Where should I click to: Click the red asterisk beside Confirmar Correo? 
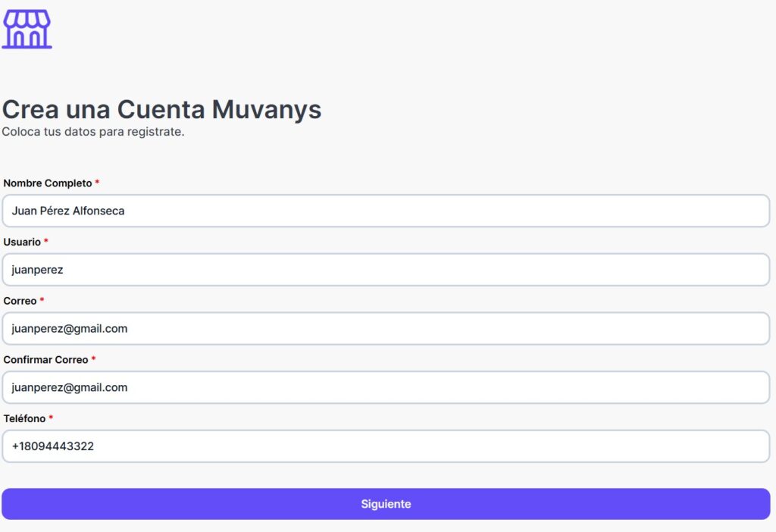click(x=93, y=359)
